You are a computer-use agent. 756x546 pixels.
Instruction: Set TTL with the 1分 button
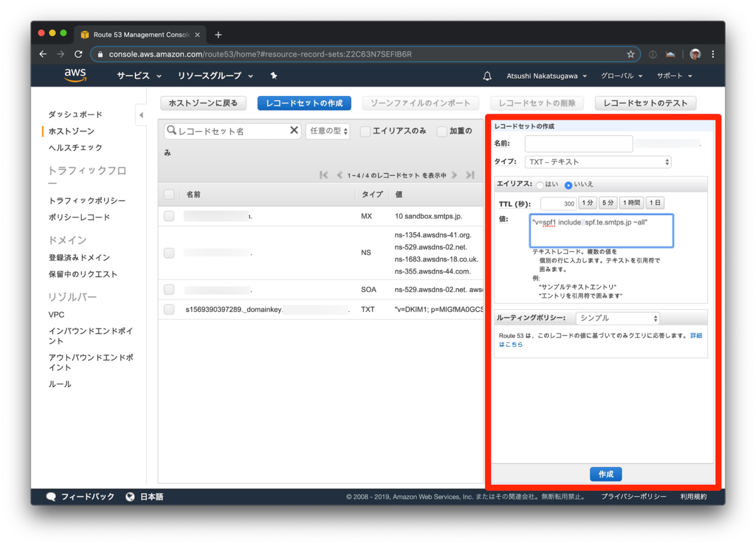[x=587, y=203]
